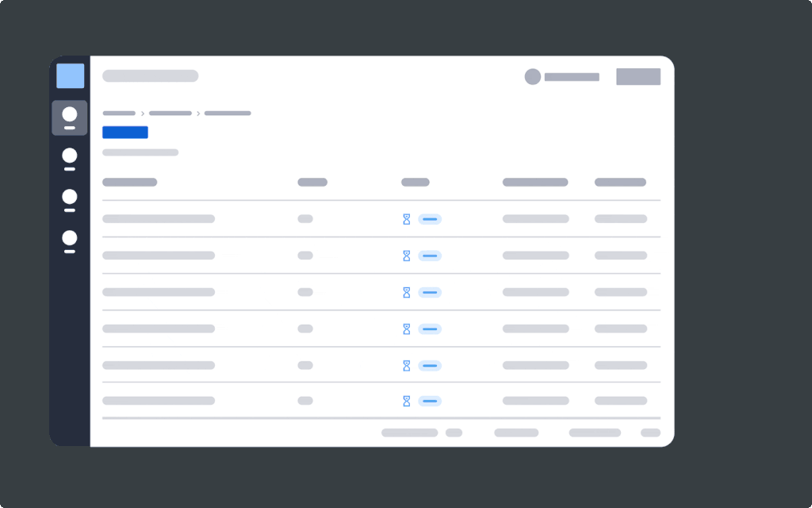Click the pill-shaped progress control in the footer
This screenshot has width=812, height=508.
pos(409,433)
